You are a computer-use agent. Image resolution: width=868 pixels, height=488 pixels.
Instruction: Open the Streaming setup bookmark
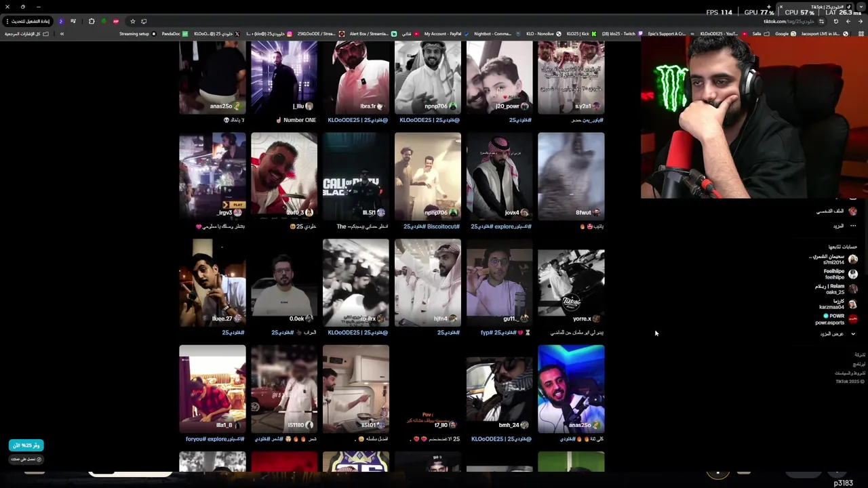point(138,34)
